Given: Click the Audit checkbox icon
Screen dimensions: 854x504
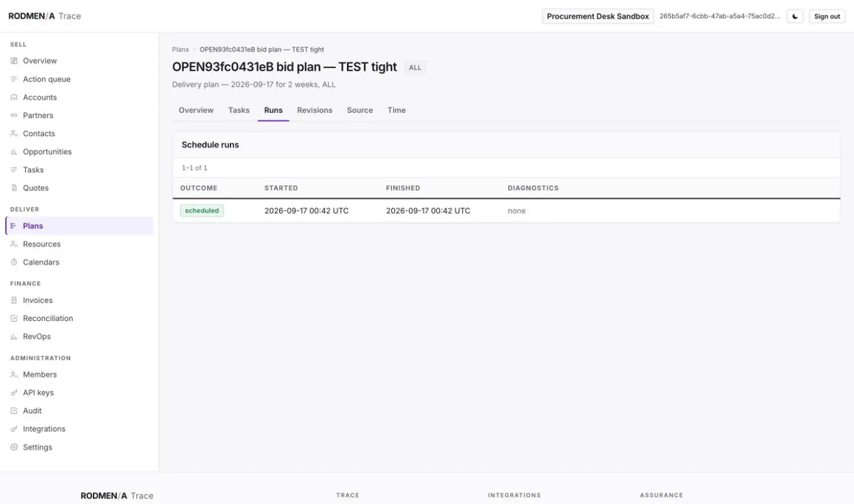Looking at the screenshot, I should click(14, 410).
